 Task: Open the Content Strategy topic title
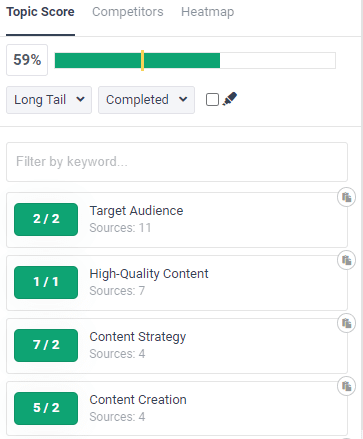pyautogui.click(x=138, y=337)
